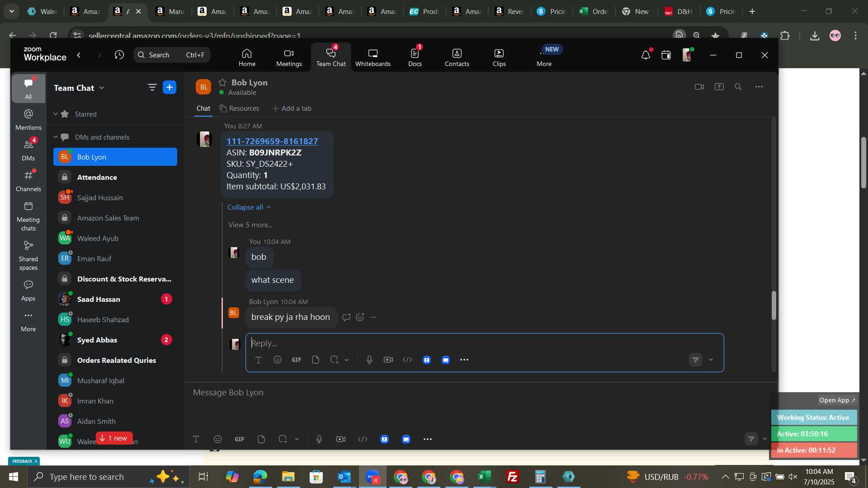
Task: Collapse the Starred section
Action: [56, 114]
